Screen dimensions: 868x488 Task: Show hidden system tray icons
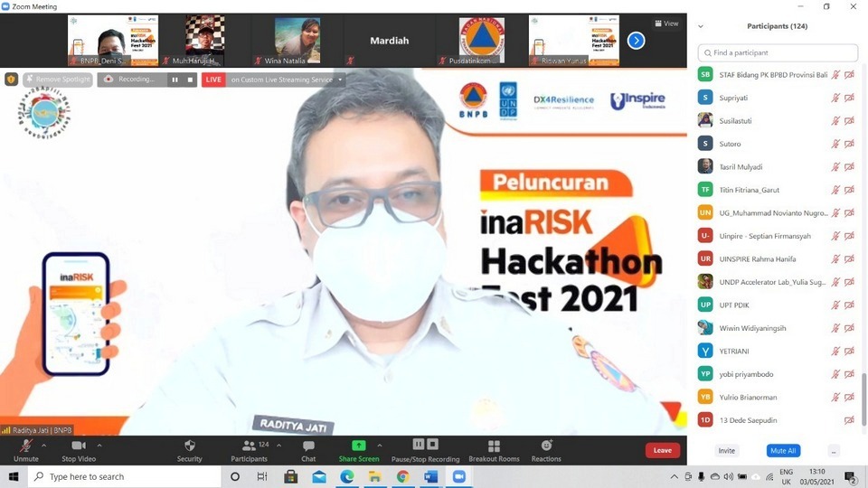[674, 476]
